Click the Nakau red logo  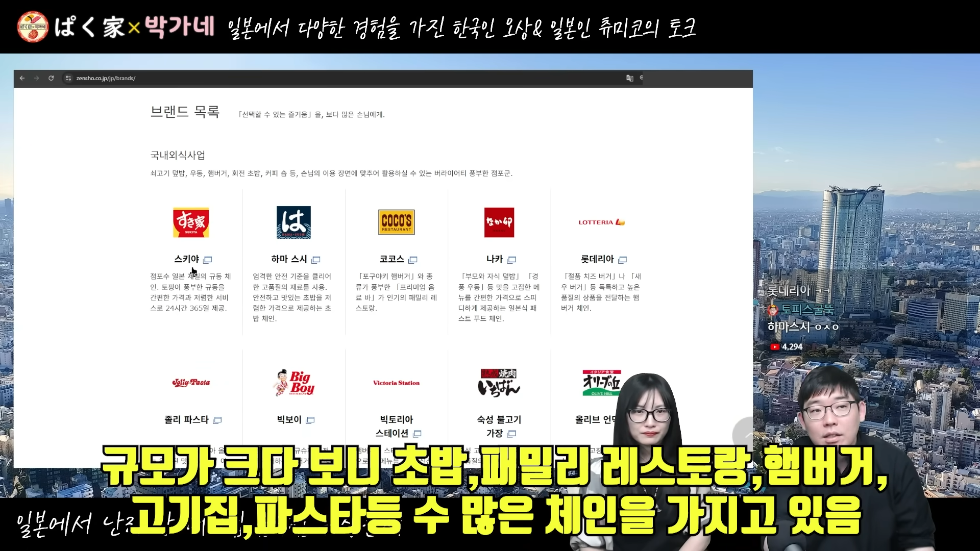pyautogui.click(x=499, y=222)
